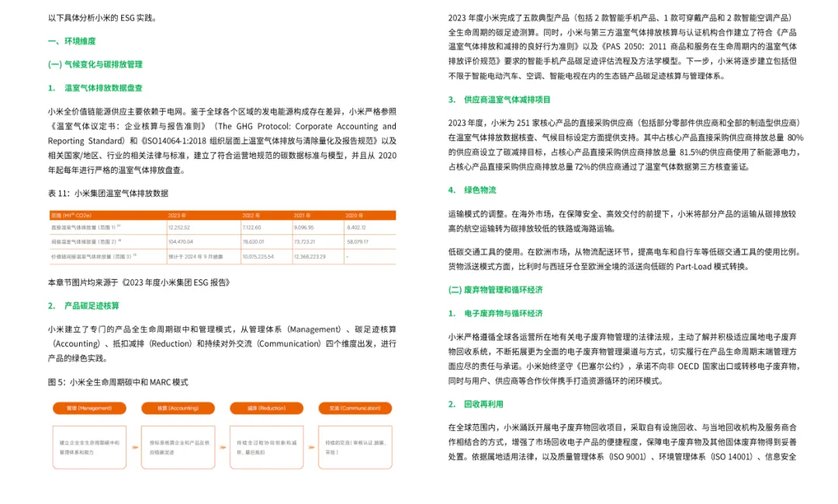Click the box under the Management pill
Viewport: 838px width, 504px height.
tap(89, 447)
